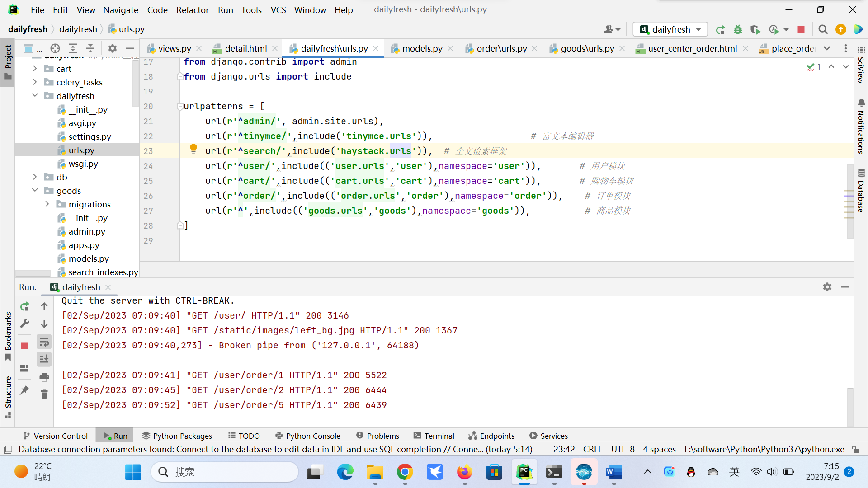This screenshot has height=488, width=868.
Task: Open the Version Control tool window
Action: (x=56, y=436)
